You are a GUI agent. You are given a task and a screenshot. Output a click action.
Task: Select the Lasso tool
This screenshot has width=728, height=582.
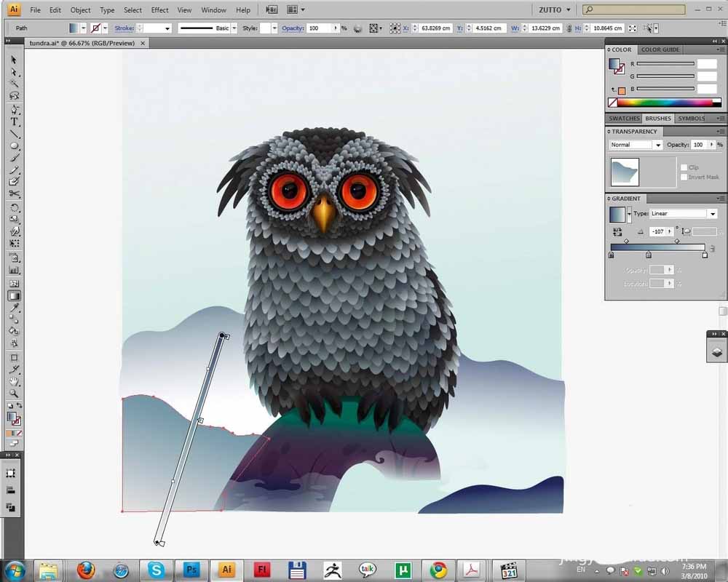[14, 95]
